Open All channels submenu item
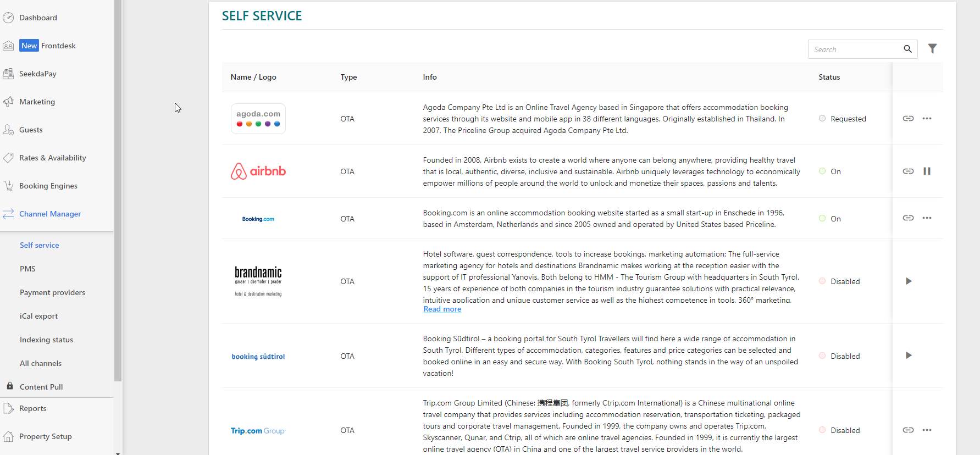 point(41,363)
